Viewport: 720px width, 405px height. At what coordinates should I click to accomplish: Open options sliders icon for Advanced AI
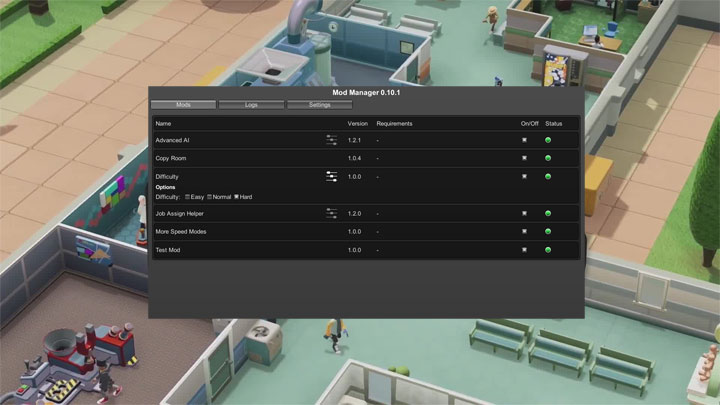tap(332, 140)
